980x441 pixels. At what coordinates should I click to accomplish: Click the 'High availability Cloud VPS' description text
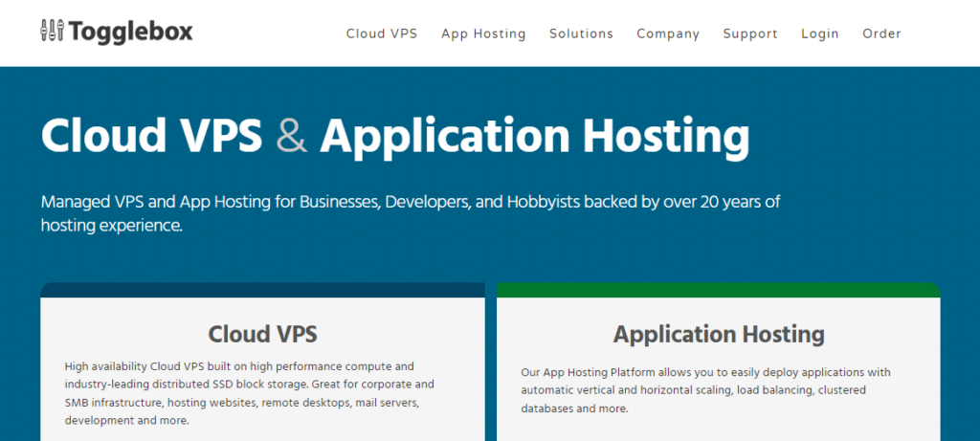[250, 393]
